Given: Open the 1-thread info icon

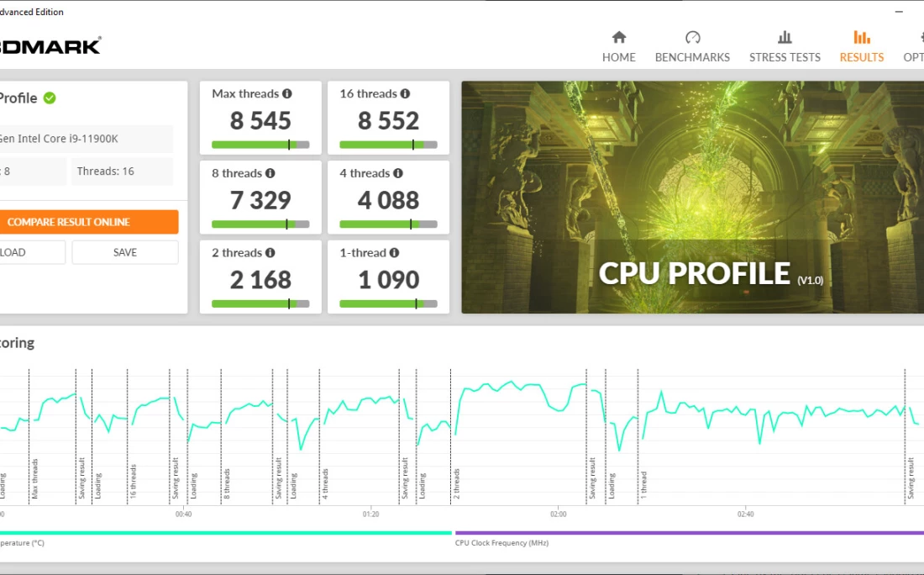Looking at the screenshot, I should (x=394, y=253).
